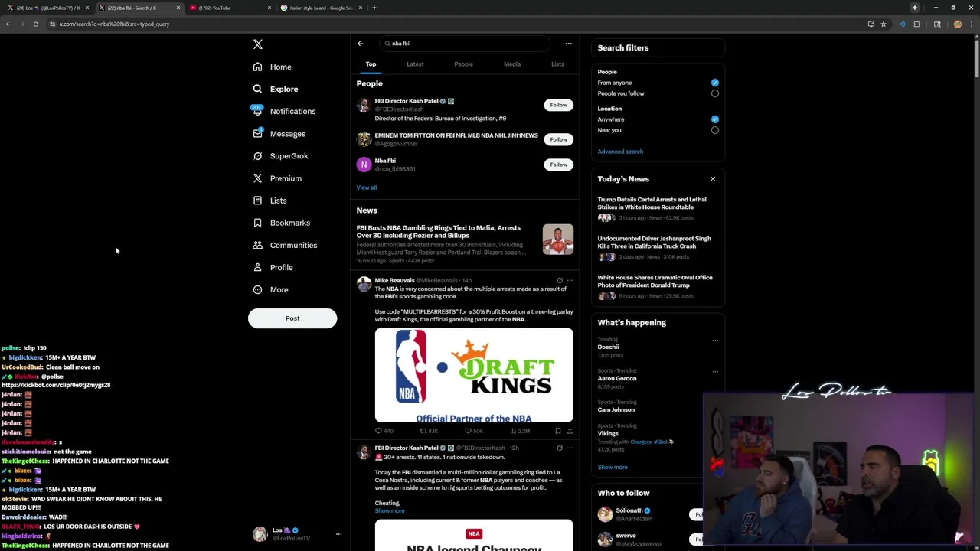
Task: Repost the Mike Beauvais DraftKings post
Action: point(429,431)
